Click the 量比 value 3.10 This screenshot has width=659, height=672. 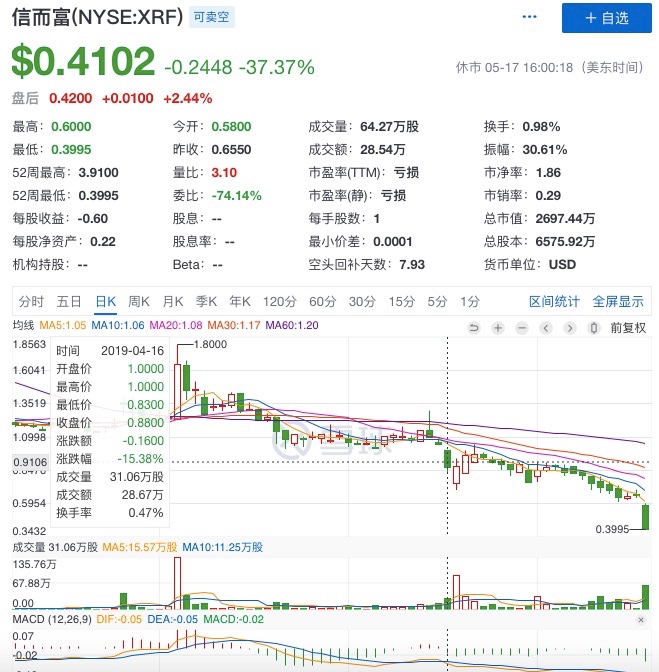224,173
